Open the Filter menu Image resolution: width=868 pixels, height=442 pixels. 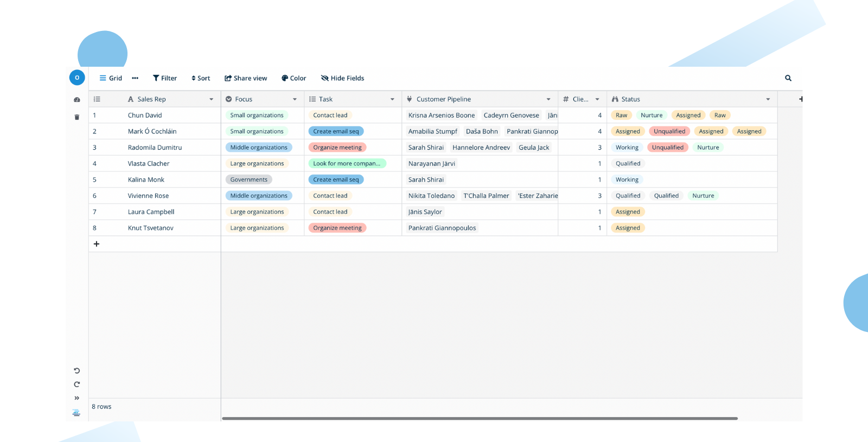(165, 78)
